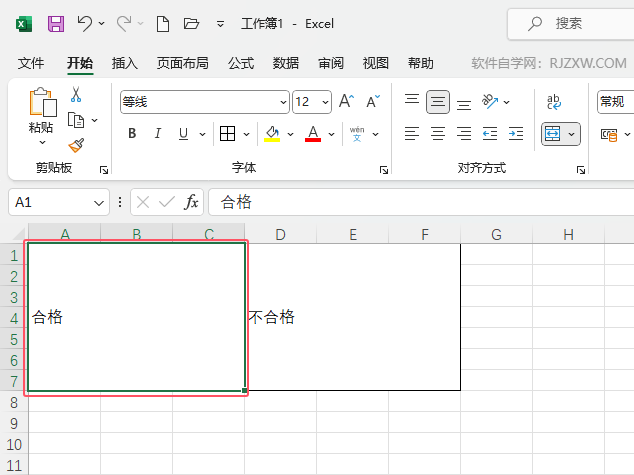The width and height of the screenshot is (634, 475).
Task: Click the Excel app logo
Action: pyautogui.click(x=24, y=24)
